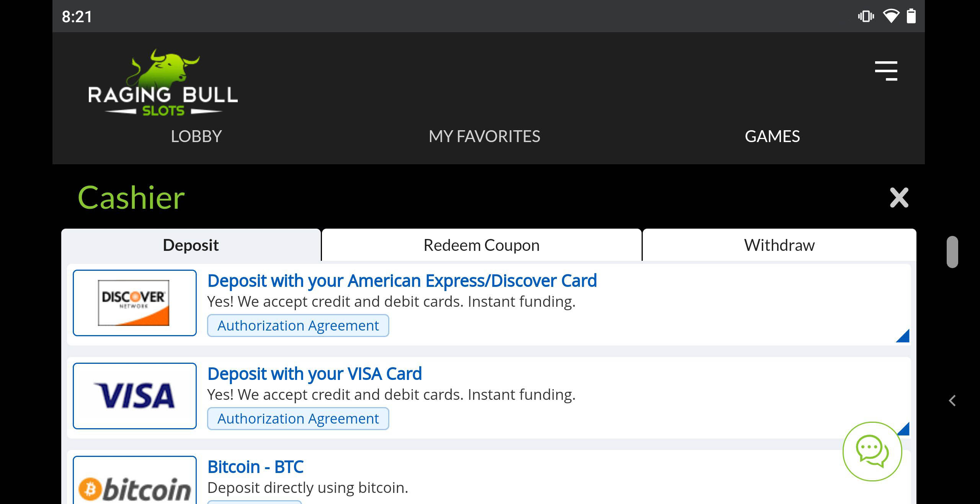Select the Deposit tab
Viewport: 980px width, 504px height.
click(x=191, y=245)
